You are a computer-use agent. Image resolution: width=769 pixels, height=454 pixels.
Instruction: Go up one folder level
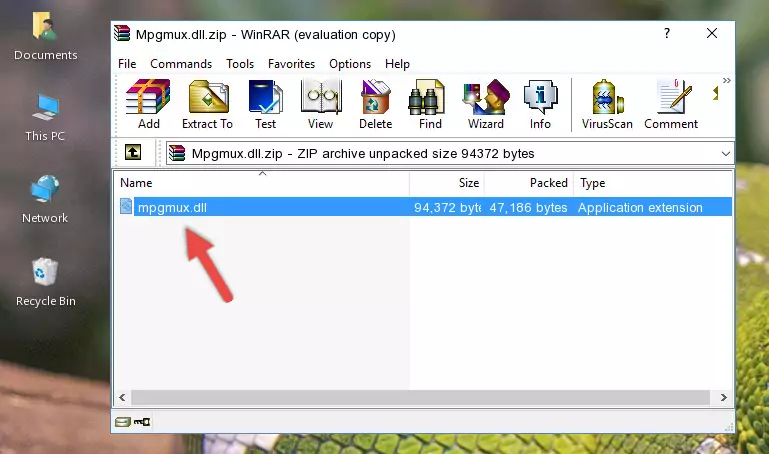tap(133, 152)
